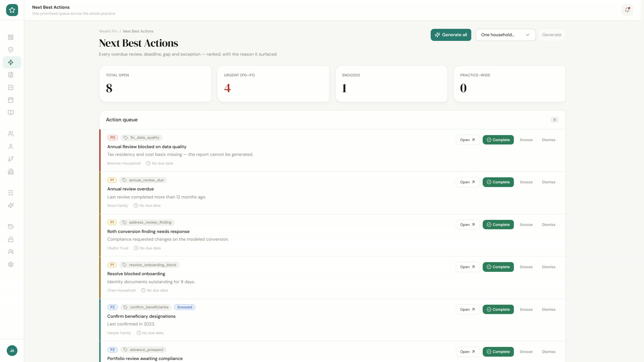Click the Generate button beside household dropdown
The image size is (644, 362).
[551, 35]
